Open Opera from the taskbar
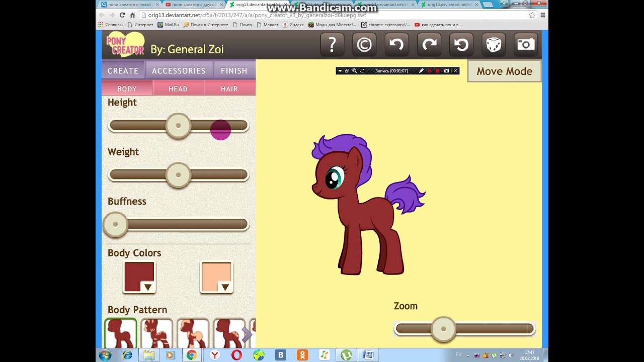Screen dimensions: 644x362 click(x=236, y=355)
